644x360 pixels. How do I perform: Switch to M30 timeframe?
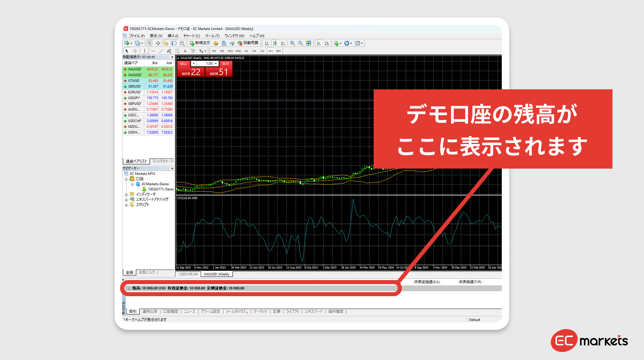click(238, 51)
